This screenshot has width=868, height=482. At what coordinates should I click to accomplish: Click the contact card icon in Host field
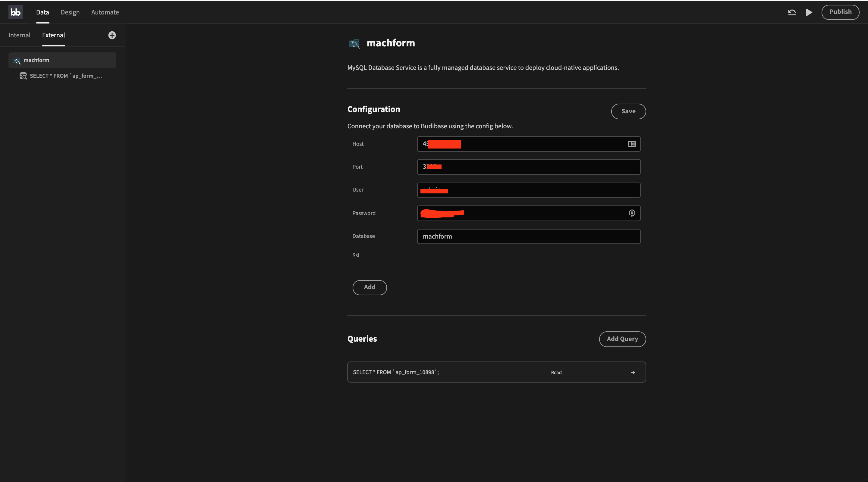(x=631, y=144)
